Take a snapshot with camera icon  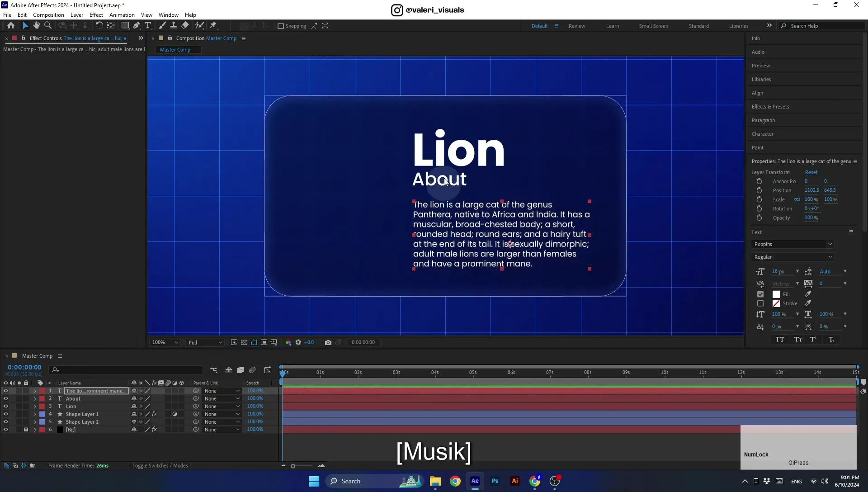pos(328,342)
